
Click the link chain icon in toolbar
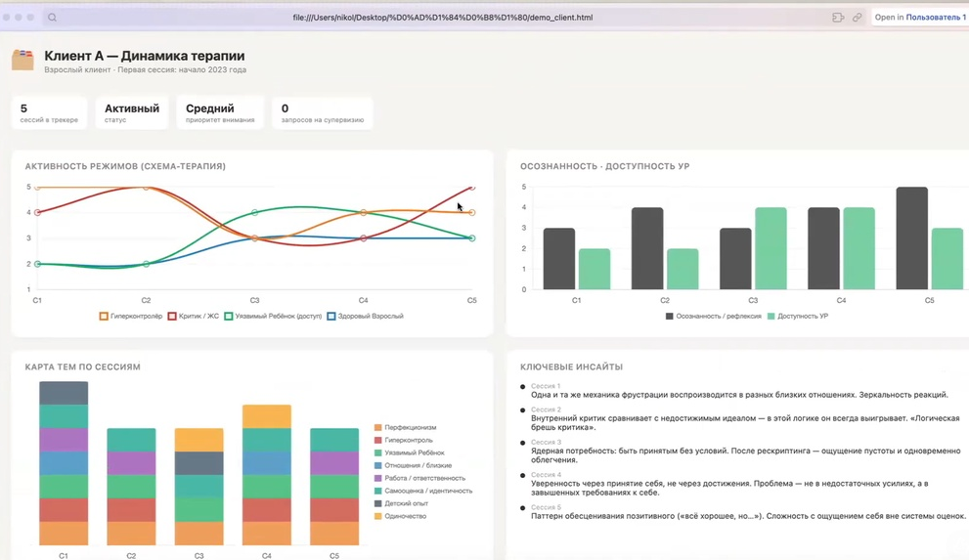pyautogui.click(x=858, y=18)
